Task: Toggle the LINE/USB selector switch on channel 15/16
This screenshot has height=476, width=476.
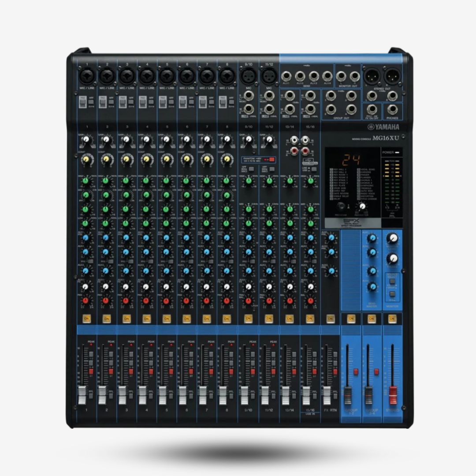Action: (314, 169)
